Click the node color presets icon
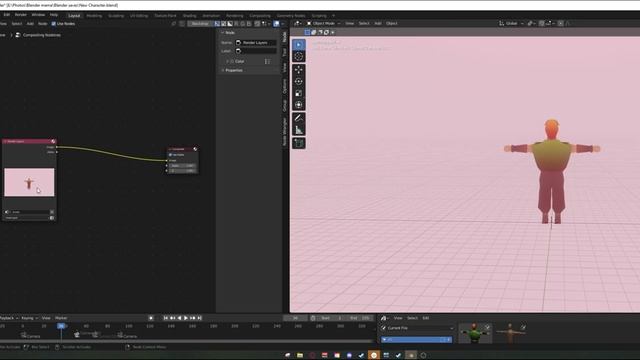Screen dimensions: 640x360 (267, 61)
